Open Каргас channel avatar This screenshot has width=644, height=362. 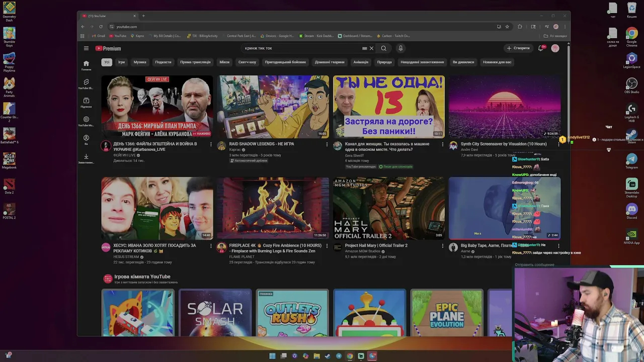(221, 146)
